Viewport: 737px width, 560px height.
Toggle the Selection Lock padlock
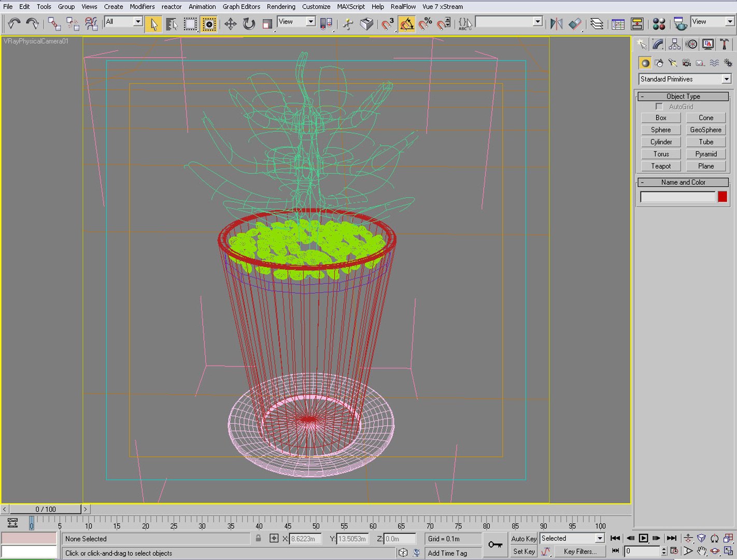point(258,538)
